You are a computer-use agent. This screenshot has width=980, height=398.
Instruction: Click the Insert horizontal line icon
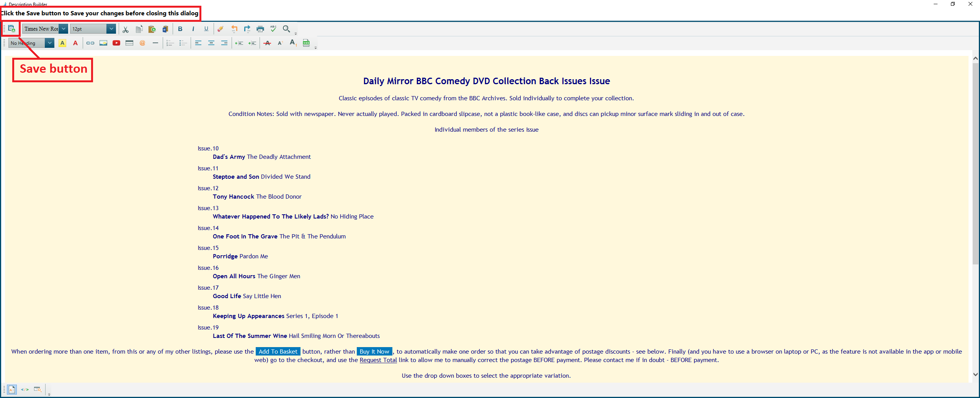point(155,43)
